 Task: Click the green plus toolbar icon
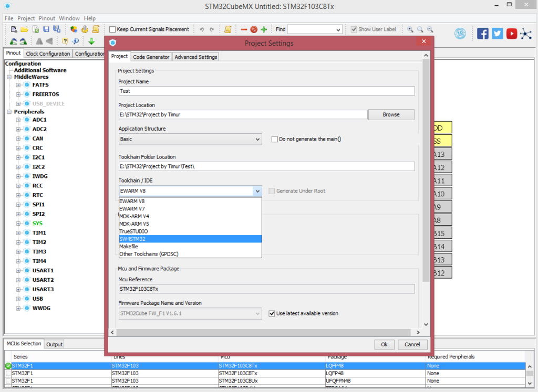[x=264, y=29]
